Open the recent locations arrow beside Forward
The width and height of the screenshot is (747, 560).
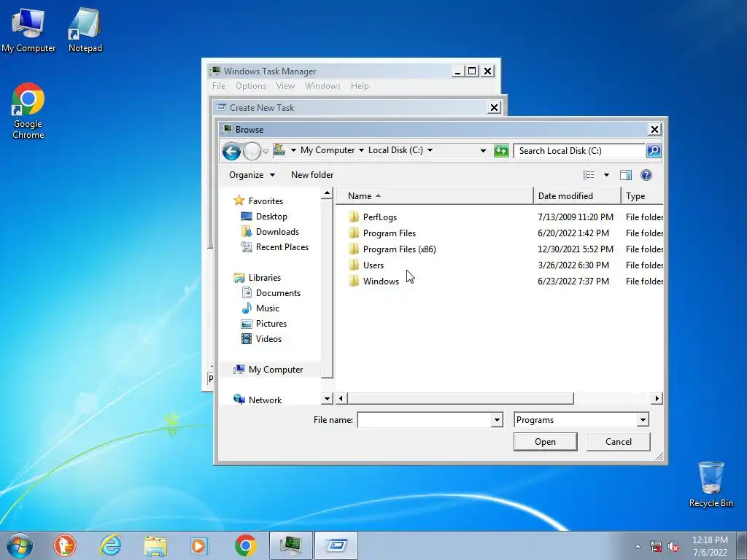(266, 152)
